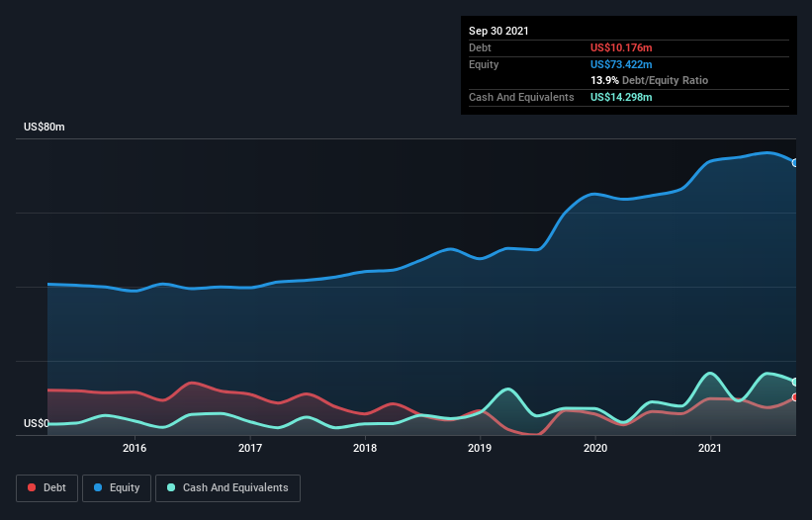
Task: Click the Debt data point marker at Sep 2021
Action: click(795, 397)
